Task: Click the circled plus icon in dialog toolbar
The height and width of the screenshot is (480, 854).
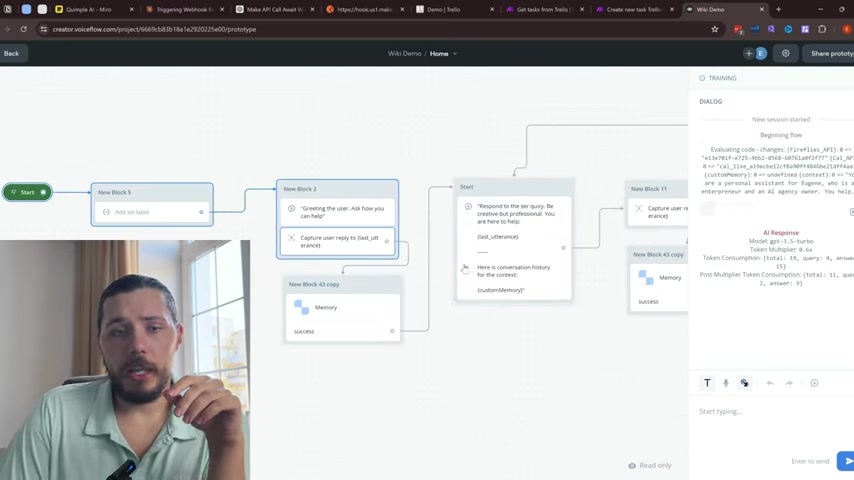Action: [x=814, y=383]
